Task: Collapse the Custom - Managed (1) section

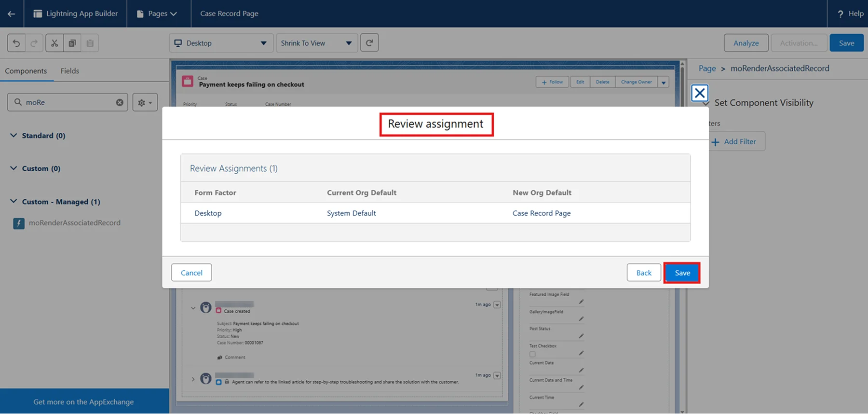Action: pos(14,202)
